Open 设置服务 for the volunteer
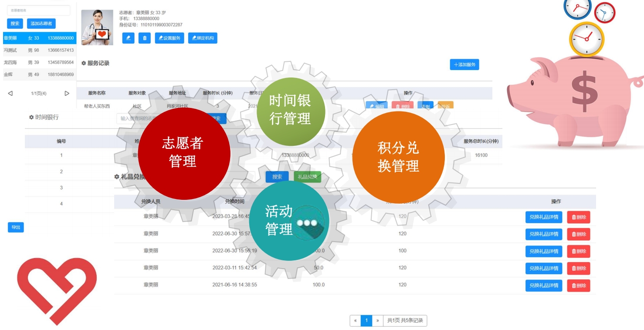 pos(169,38)
